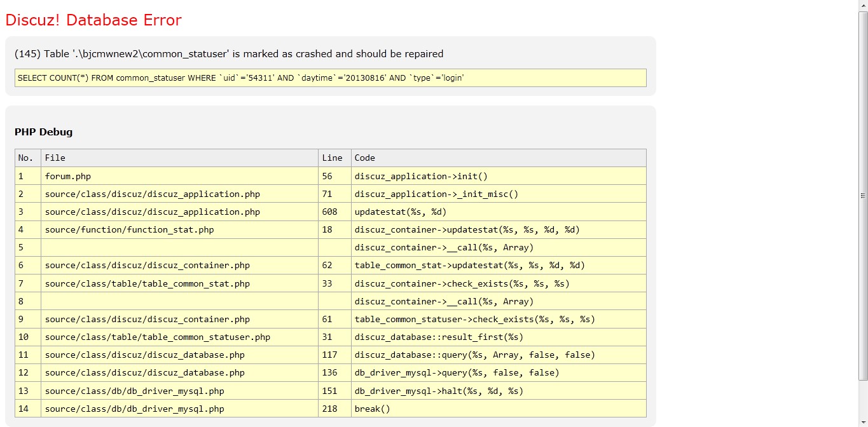Screen dimensions: 868x427
Task: Click the "Line" column header
Action: (334, 158)
